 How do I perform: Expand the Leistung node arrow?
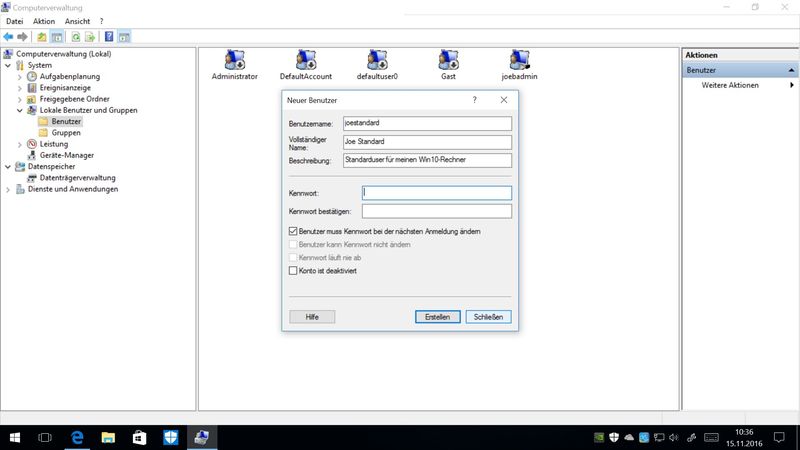pos(20,144)
